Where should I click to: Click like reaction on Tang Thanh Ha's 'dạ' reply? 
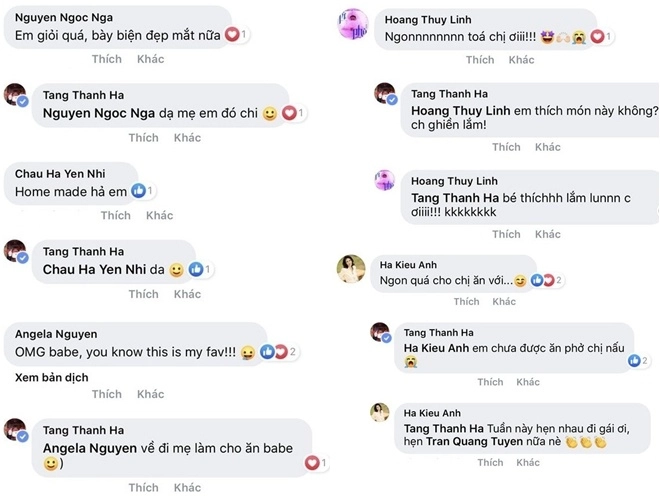point(197,269)
